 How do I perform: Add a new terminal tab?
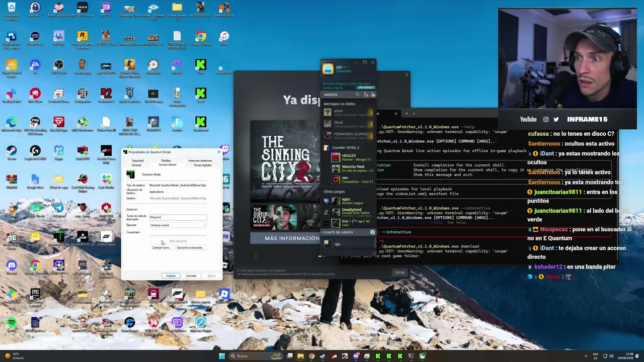(x=407, y=114)
